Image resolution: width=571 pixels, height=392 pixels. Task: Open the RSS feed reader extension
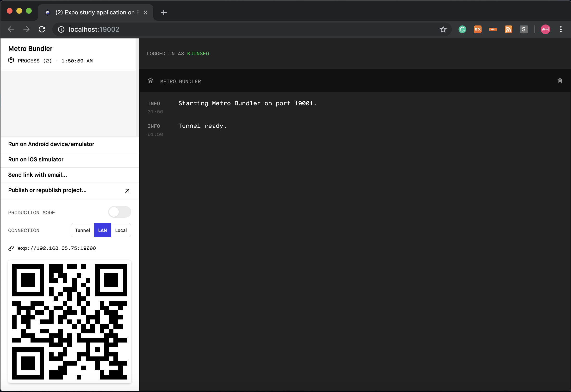click(x=508, y=29)
